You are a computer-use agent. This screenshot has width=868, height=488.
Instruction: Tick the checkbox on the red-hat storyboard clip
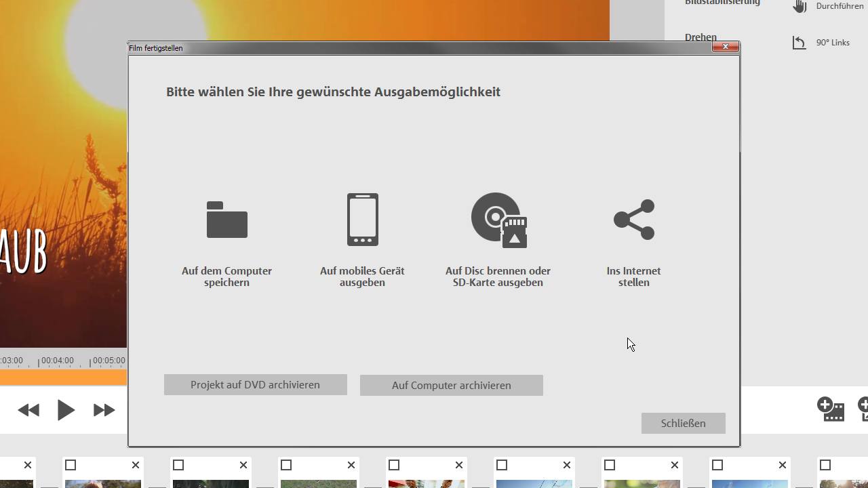[x=394, y=465]
